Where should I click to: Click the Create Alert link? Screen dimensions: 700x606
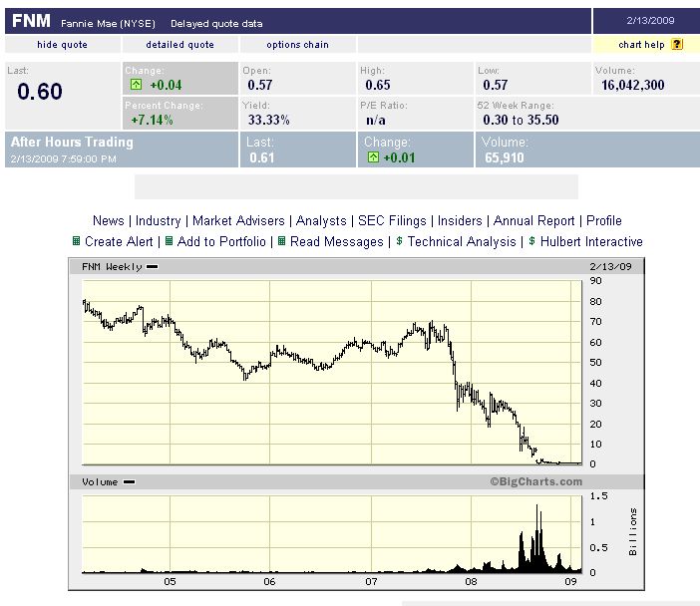[x=119, y=241]
